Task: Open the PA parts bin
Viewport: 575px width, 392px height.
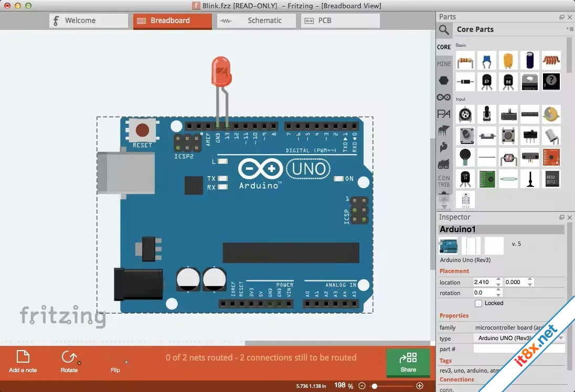Action: coord(444,114)
